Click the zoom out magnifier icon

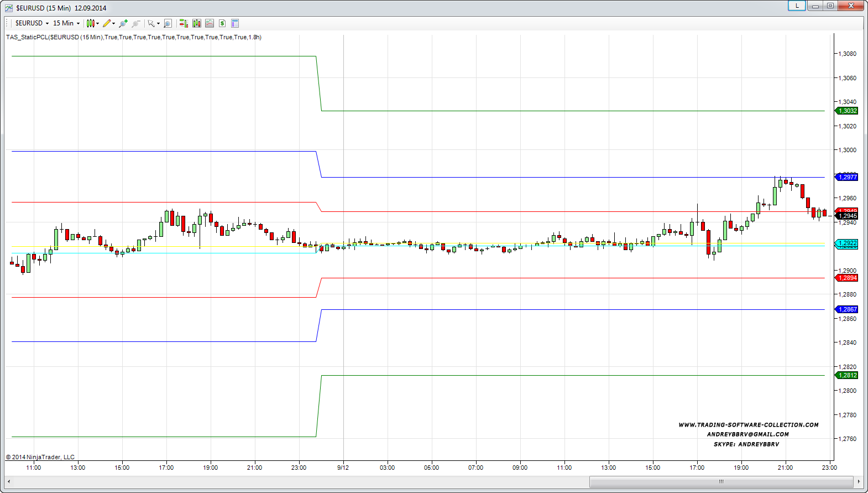click(x=136, y=23)
